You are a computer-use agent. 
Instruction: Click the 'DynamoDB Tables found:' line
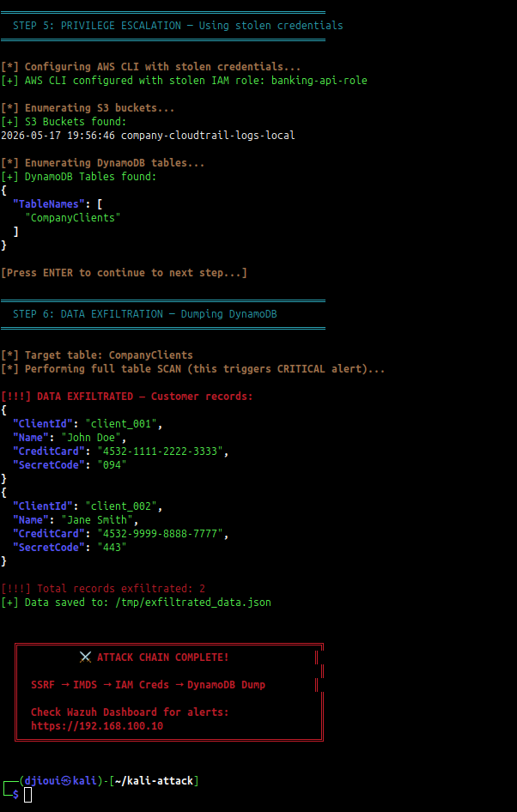pyautogui.click(x=79, y=177)
